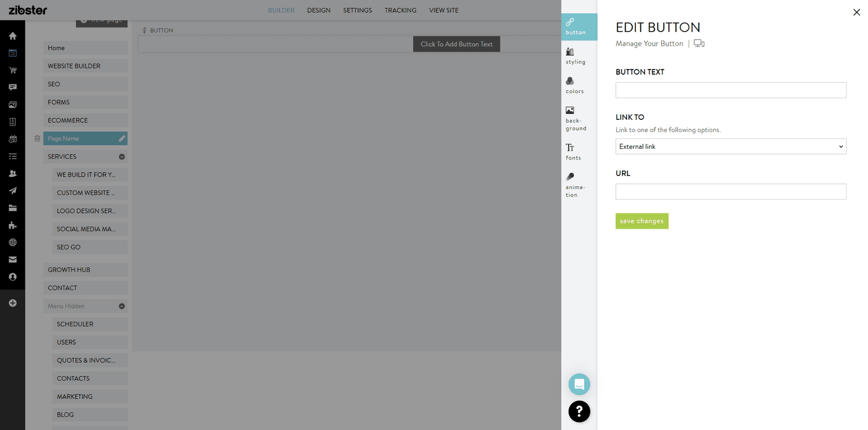Image resolution: width=868 pixels, height=430 pixels.
Task: Select the button tab in edit panel
Action: point(579,27)
